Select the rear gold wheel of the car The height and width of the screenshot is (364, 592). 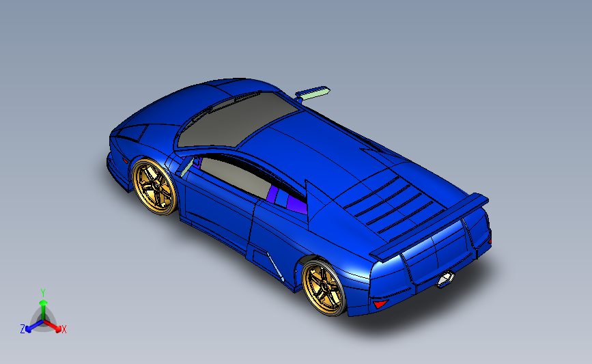pos(324,288)
